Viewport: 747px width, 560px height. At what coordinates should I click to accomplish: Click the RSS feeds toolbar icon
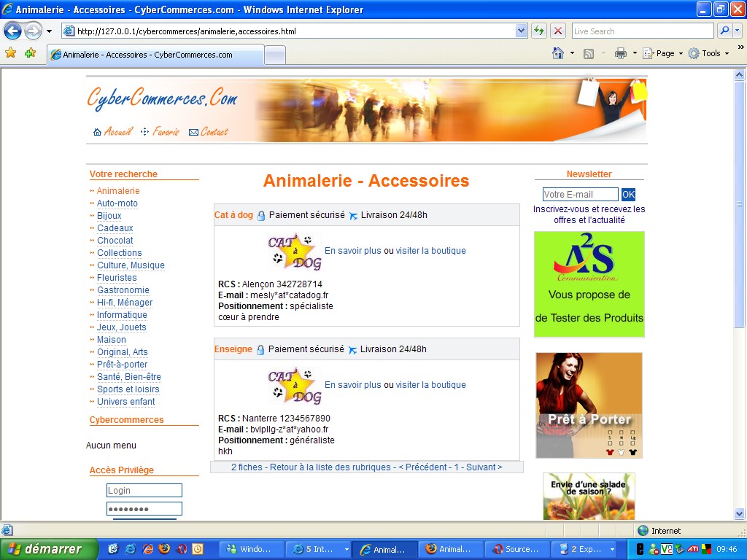click(589, 53)
